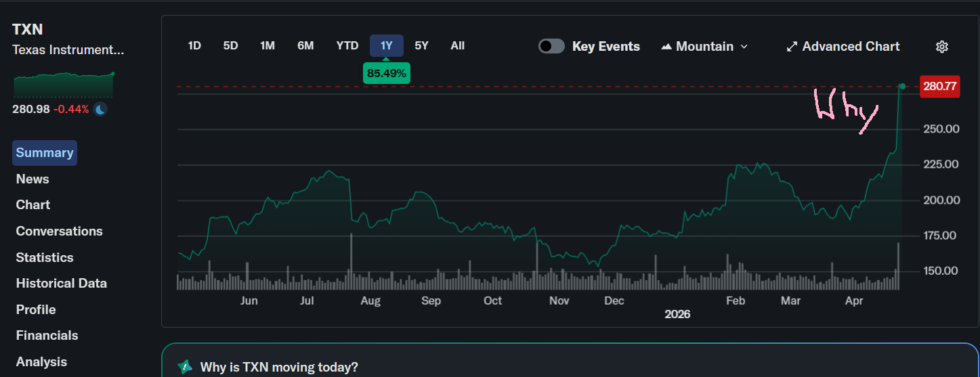Click the 2026 year label on axis
The image size is (980, 377).
point(677,315)
